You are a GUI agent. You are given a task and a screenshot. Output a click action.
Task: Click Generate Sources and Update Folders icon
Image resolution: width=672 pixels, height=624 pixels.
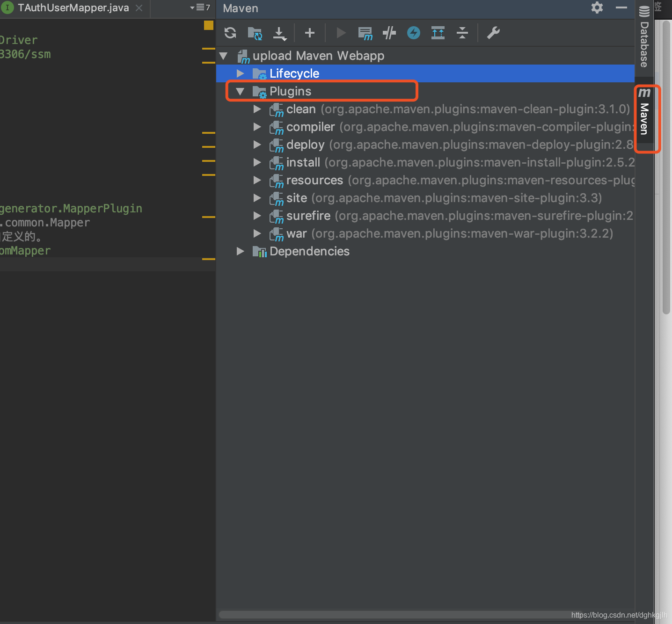(255, 33)
